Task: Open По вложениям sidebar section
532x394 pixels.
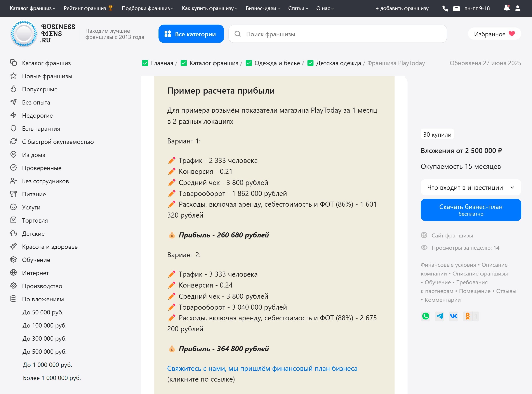Action: pyautogui.click(x=43, y=299)
